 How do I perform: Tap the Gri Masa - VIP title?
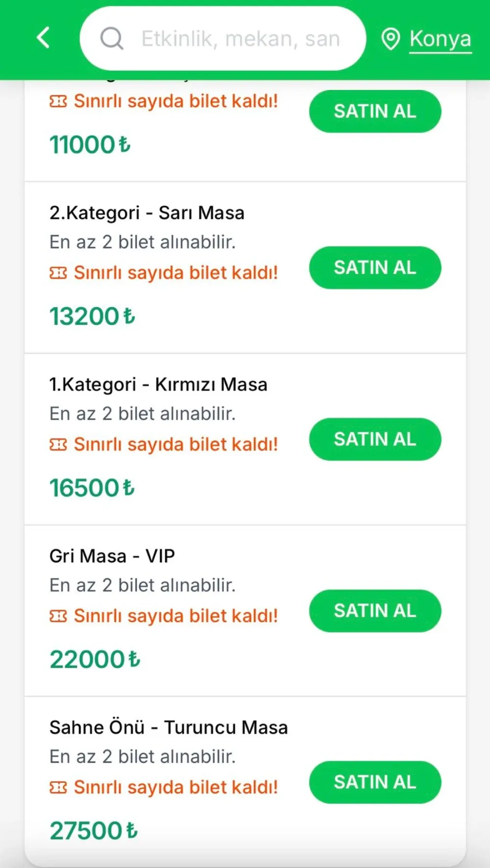(112, 556)
